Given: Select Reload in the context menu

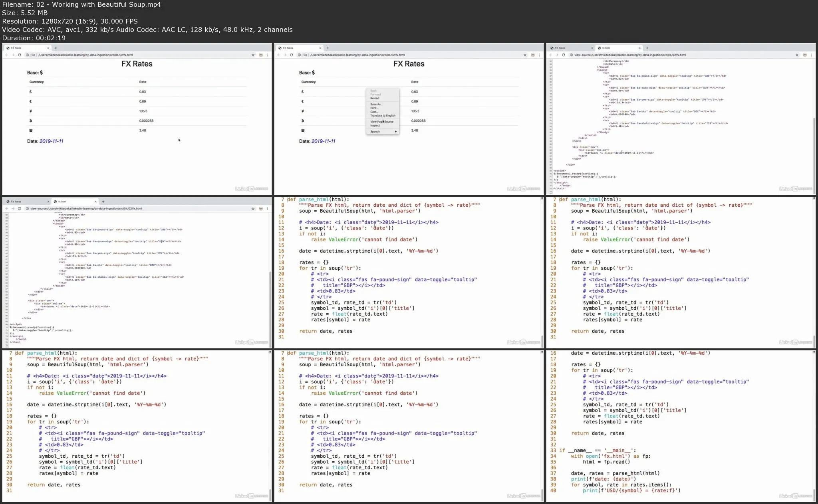Looking at the screenshot, I should [x=375, y=98].
